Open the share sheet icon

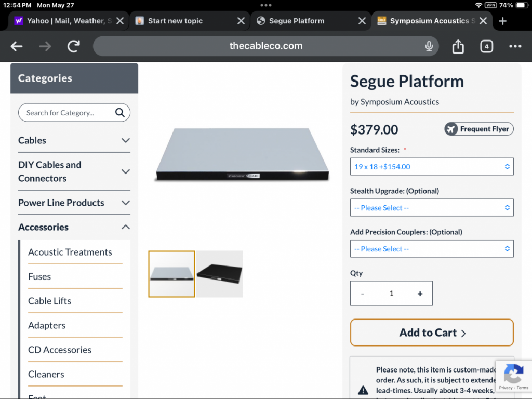pyautogui.click(x=458, y=46)
